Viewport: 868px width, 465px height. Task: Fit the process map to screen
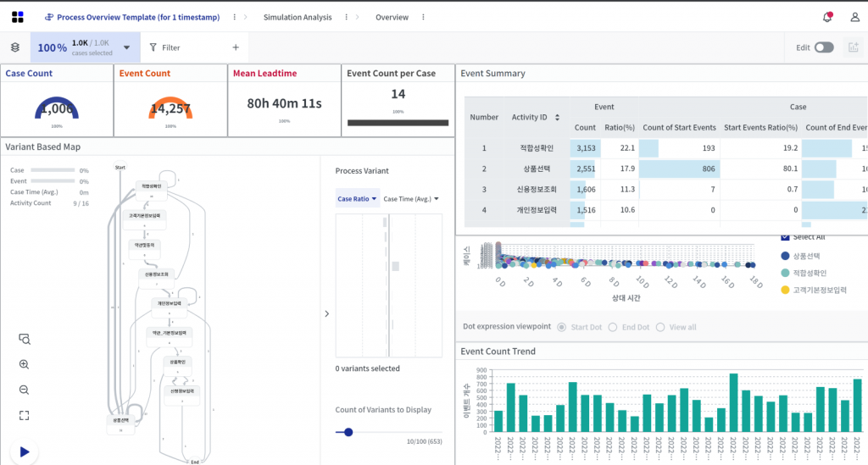tap(24, 415)
